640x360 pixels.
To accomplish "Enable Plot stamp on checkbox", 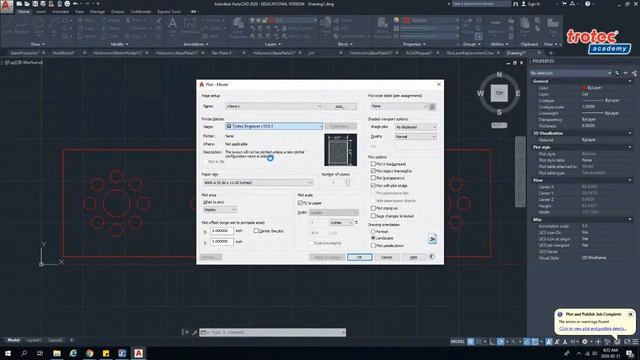I will click(x=373, y=208).
